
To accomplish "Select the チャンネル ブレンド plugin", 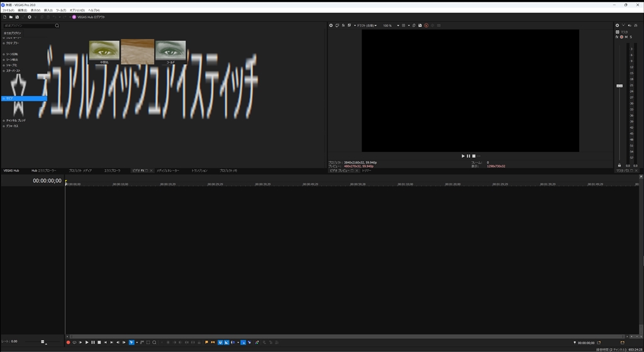I will coord(16,121).
